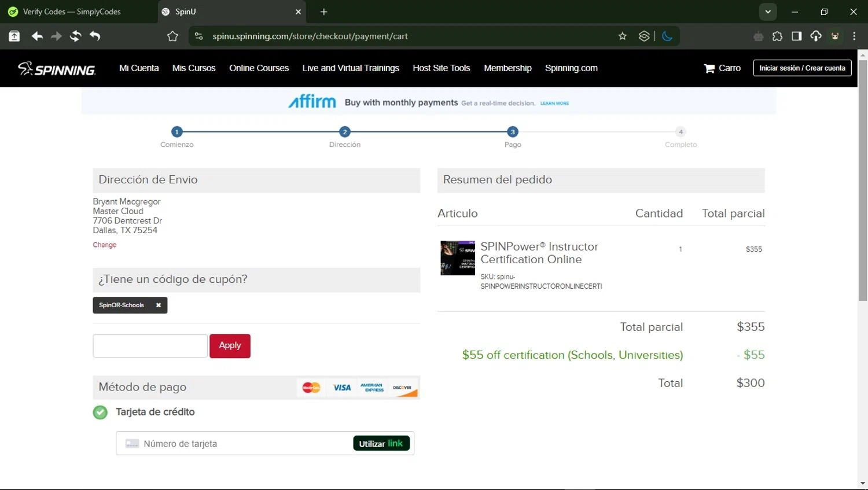
Task: Click the red Apply coupon button
Action: coord(230,346)
